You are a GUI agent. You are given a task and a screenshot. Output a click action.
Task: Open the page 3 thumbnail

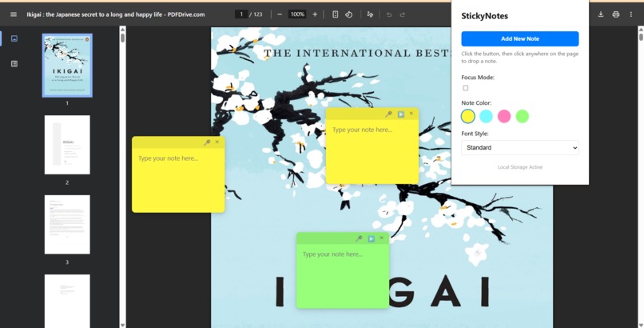67,225
